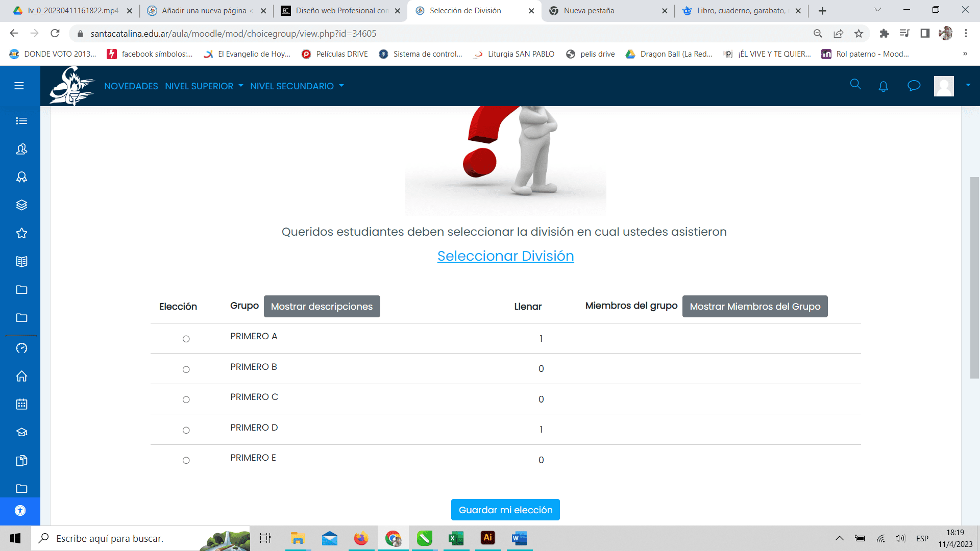Screen dimensions: 980x551
Task: Follow the Seleccionar División link
Action: tap(505, 256)
